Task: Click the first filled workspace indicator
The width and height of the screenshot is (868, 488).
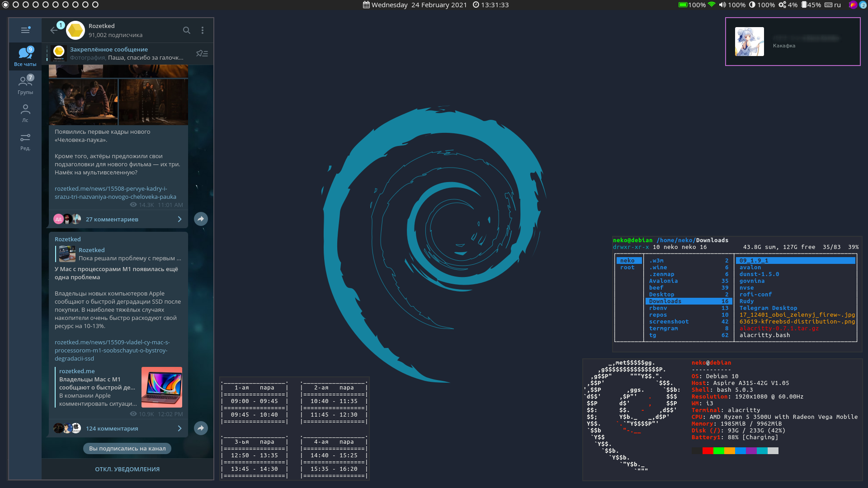Action: (6, 5)
